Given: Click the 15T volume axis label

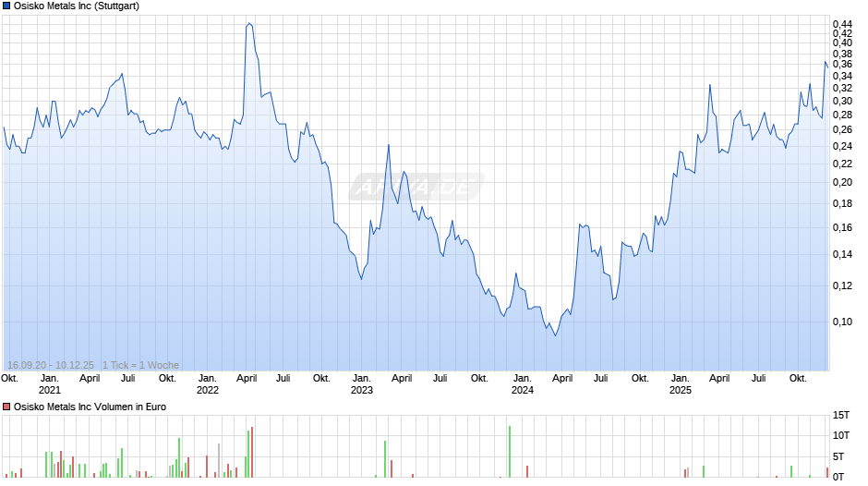Looking at the screenshot, I should click(x=841, y=415).
